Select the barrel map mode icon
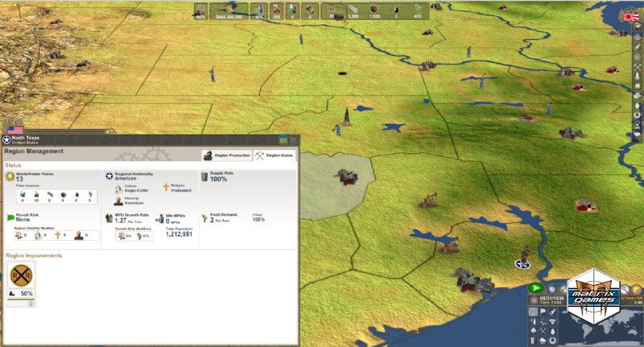The image size is (644, 347). [533, 341]
